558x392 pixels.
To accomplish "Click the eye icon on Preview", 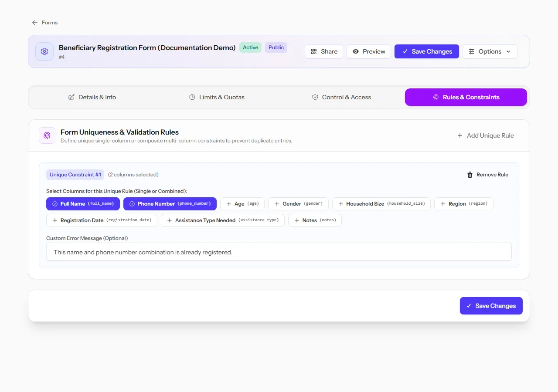I will (x=356, y=51).
